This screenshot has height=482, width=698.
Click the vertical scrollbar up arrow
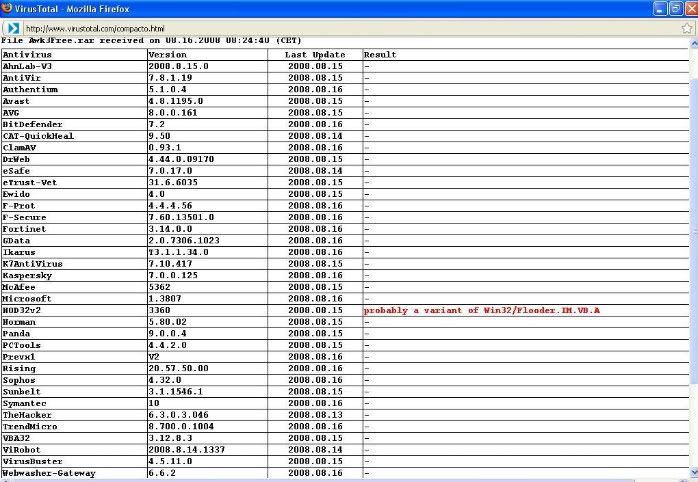click(x=694, y=44)
